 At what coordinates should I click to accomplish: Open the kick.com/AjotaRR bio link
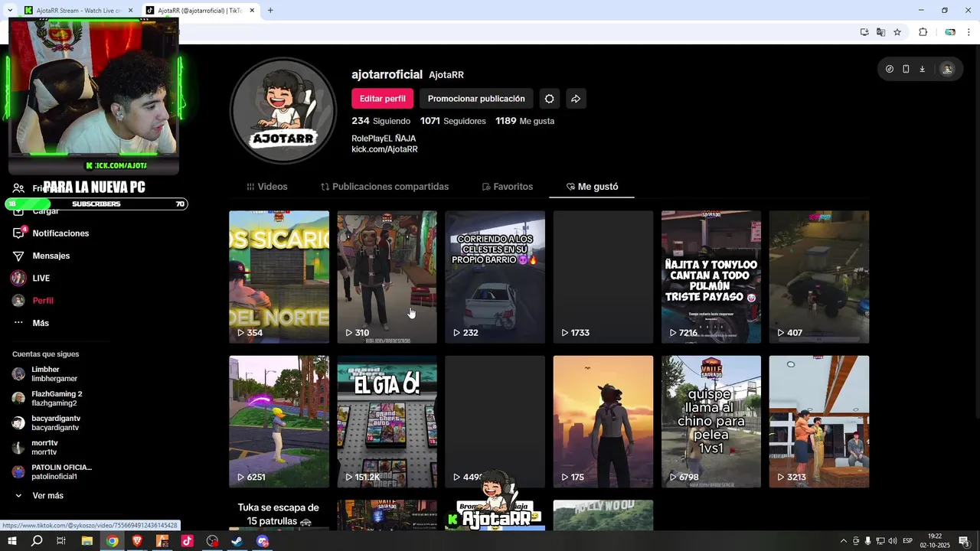[x=384, y=149]
